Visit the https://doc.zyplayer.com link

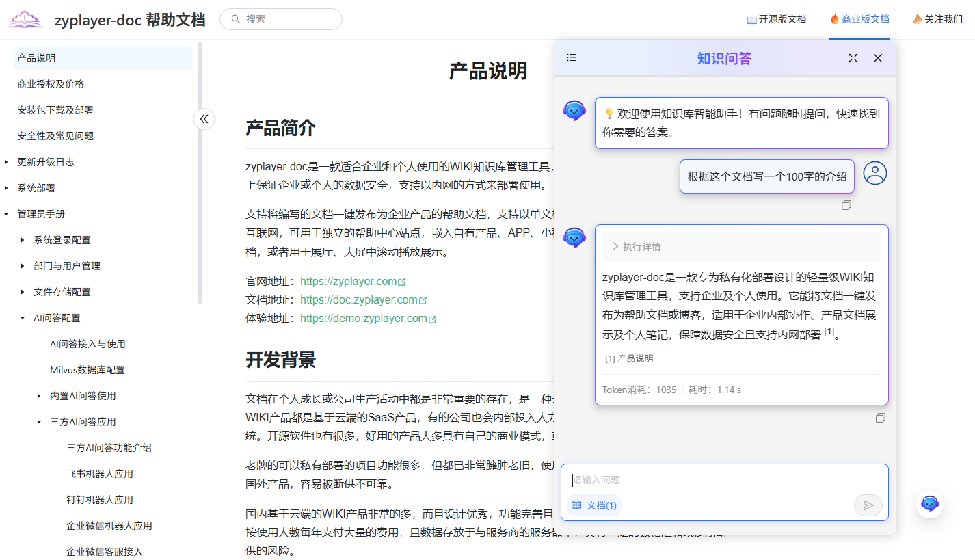(359, 299)
